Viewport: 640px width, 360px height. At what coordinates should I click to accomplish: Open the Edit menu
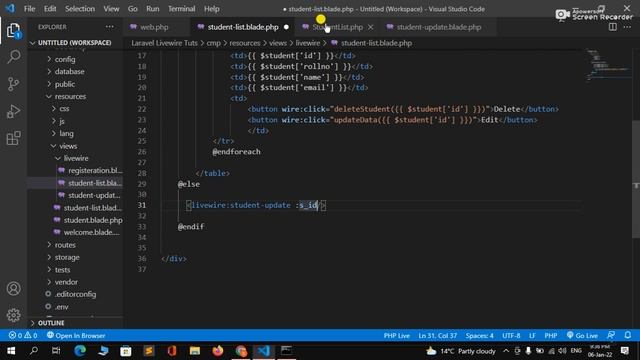(50, 9)
